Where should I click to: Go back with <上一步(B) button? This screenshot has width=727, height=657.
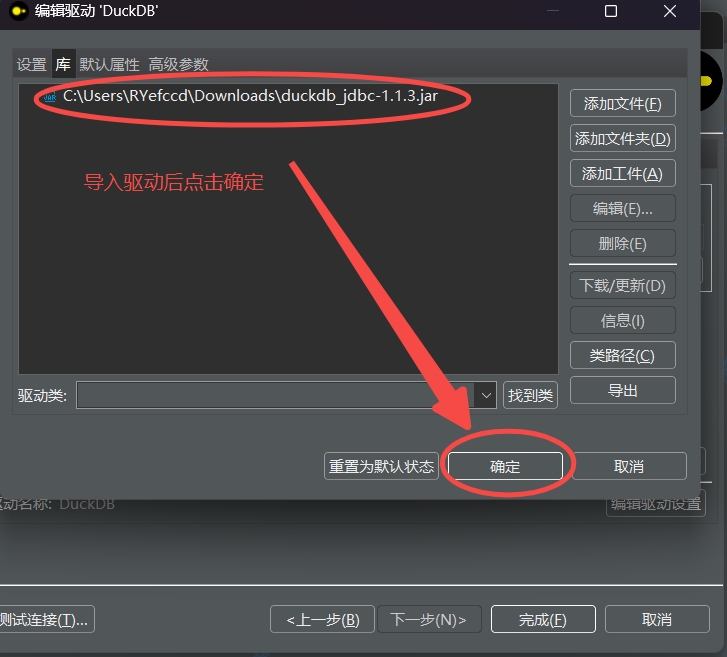(x=322, y=619)
